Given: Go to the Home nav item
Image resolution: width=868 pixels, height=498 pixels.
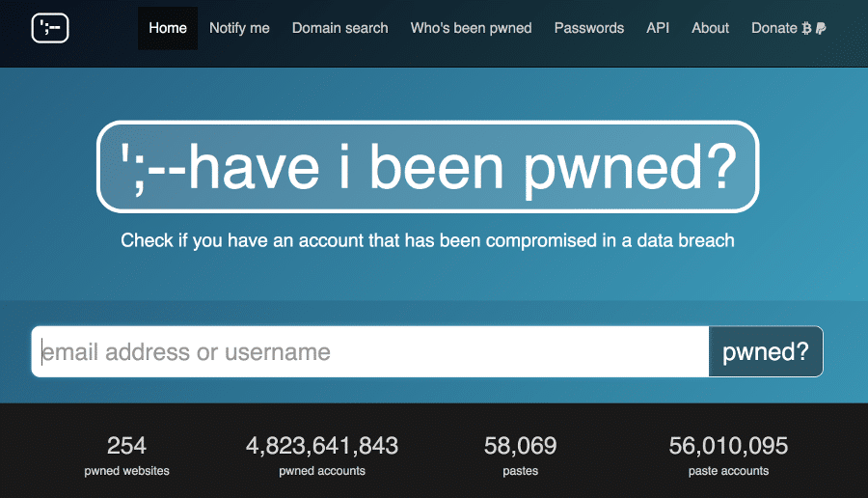Looking at the screenshot, I should click(168, 28).
